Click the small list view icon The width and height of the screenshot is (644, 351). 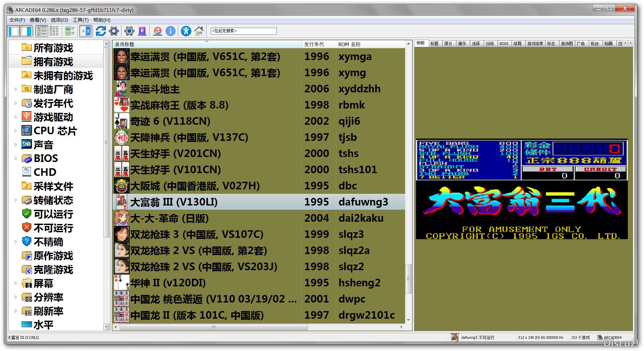click(54, 31)
